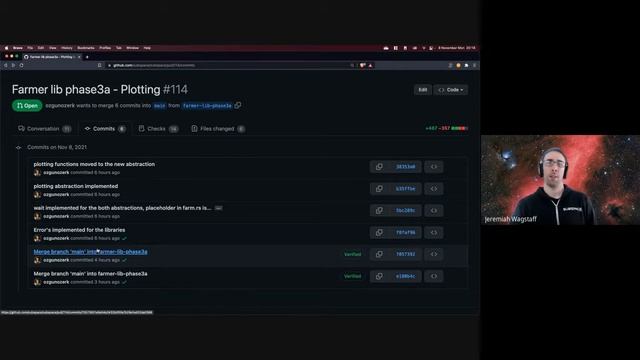Open the Code dropdown button
Image resolution: width=640 pixels, height=360 pixels.
coord(451,90)
